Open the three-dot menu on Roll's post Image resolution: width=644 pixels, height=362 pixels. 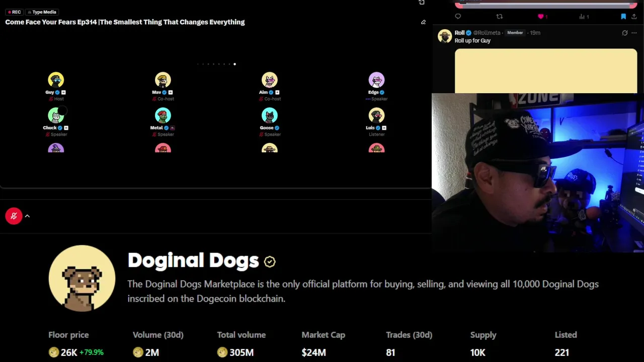pos(634,33)
